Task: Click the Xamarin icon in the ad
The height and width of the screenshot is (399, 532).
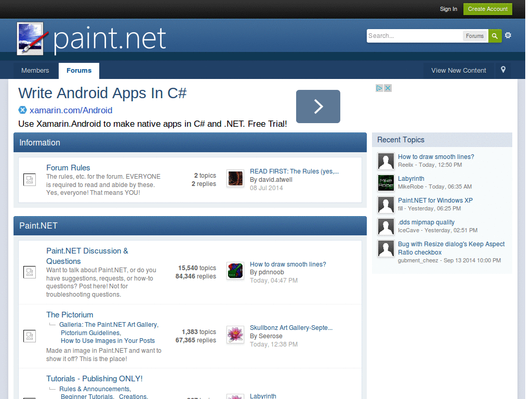Action: tap(22, 110)
